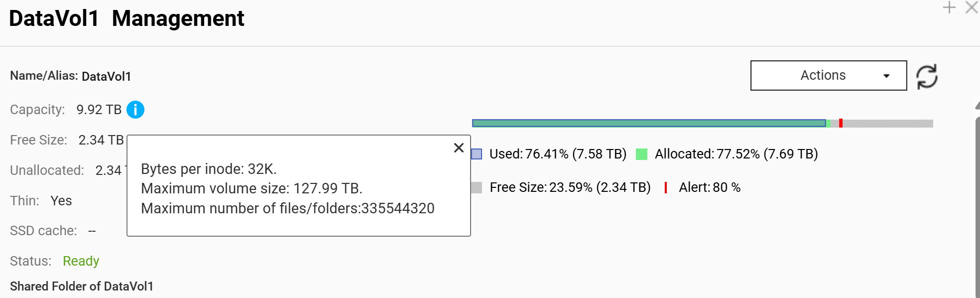The height and width of the screenshot is (298, 980).
Task: Click the Shared Folder of DataVol1 heading
Action: tap(82, 287)
